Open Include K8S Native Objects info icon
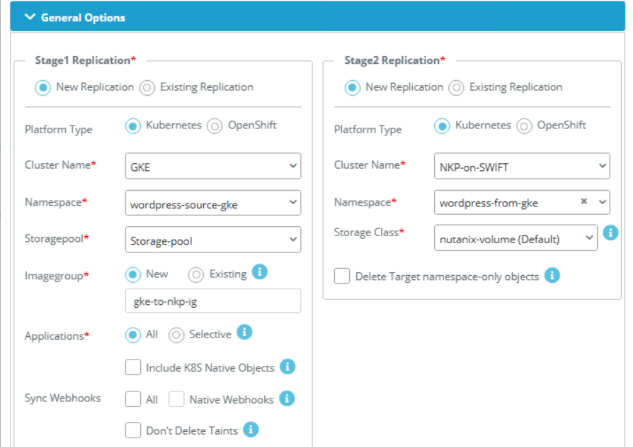The image size is (633, 447). pos(287,367)
